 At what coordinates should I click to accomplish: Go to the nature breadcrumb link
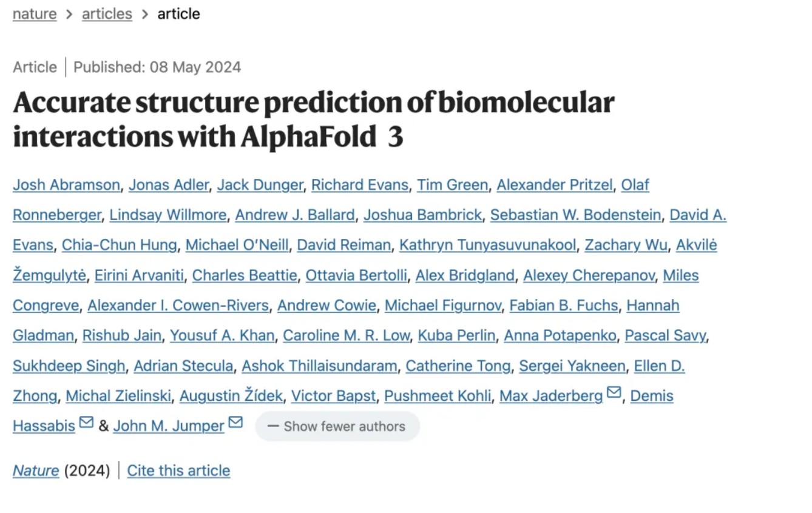35,14
